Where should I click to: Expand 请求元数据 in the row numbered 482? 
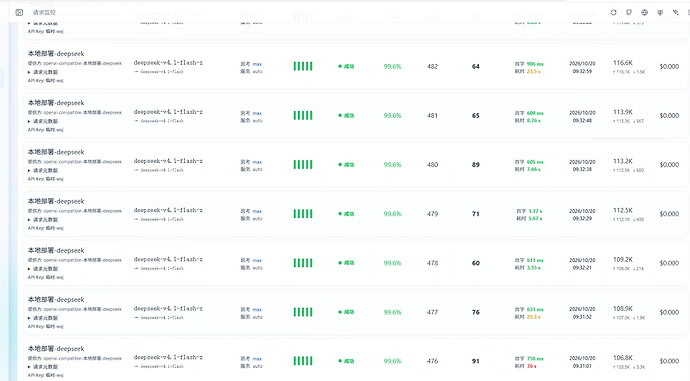tap(43, 72)
